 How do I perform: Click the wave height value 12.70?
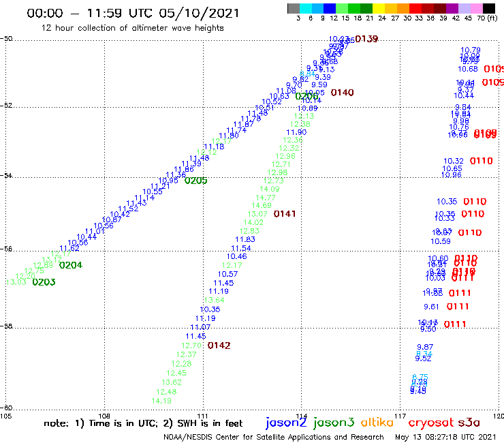191,346
